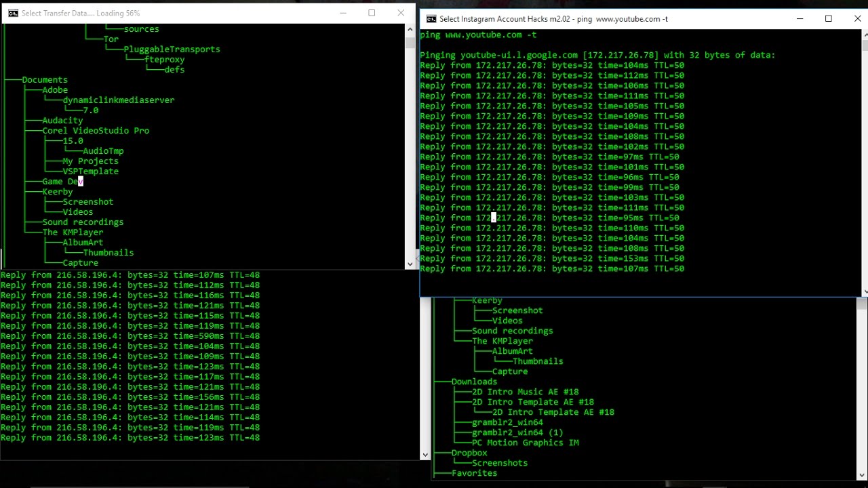
Task: Click the 'Adobe' folder entry
Action: pos(55,90)
